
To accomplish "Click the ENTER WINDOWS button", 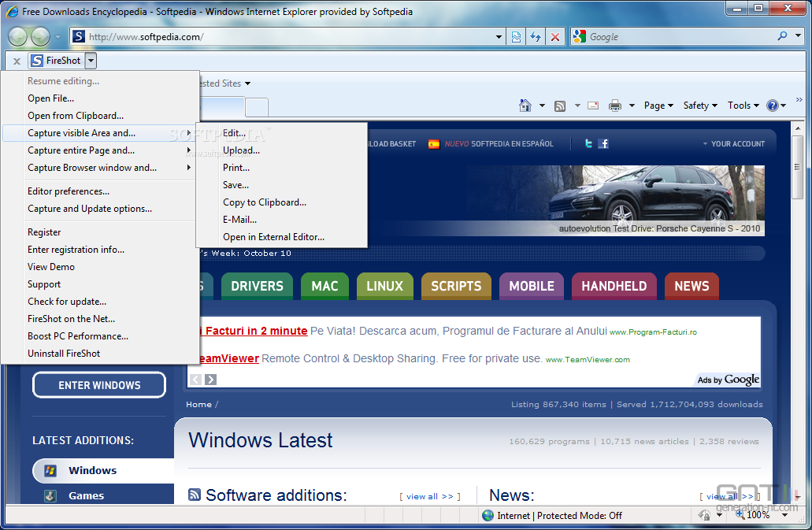I will 99,385.
